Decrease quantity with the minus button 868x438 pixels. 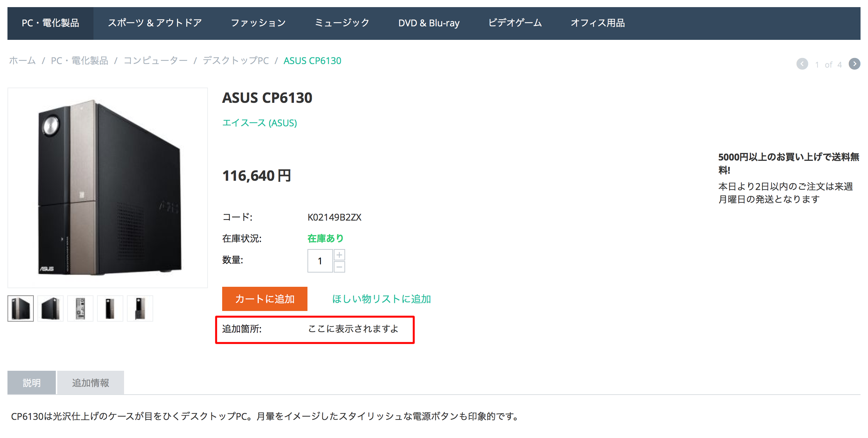(339, 267)
